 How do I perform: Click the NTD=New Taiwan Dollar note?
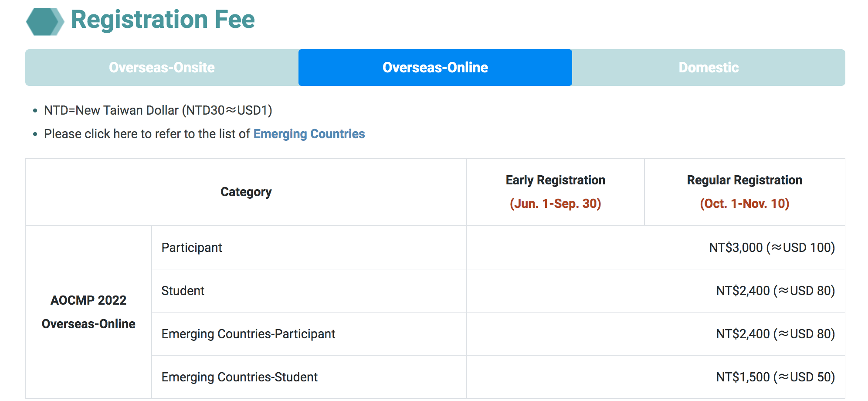158,110
